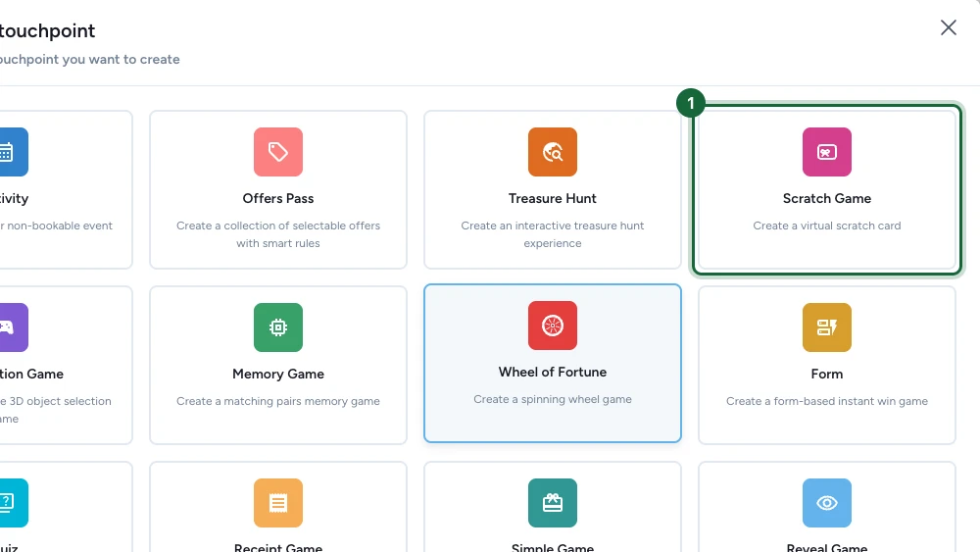This screenshot has height=552, width=980.
Task: Open the Receipt Game title
Action: pos(278,548)
